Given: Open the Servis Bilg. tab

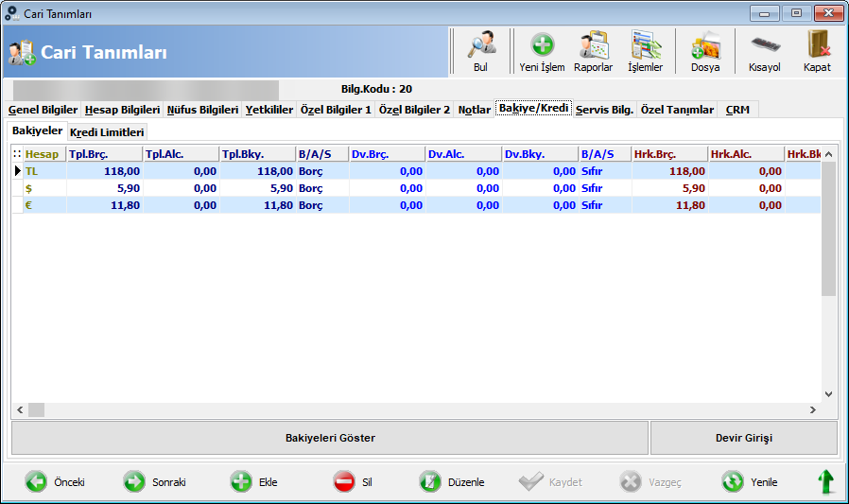Looking at the screenshot, I should (x=604, y=110).
